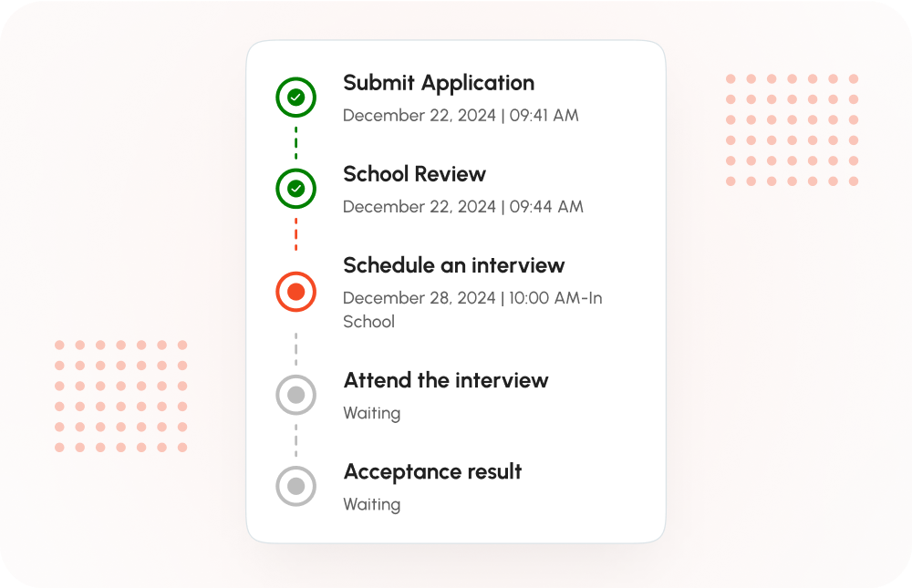Collapse the Submit Application step entry
Image resolution: width=912 pixels, height=588 pixels.
[x=438, y=83]
